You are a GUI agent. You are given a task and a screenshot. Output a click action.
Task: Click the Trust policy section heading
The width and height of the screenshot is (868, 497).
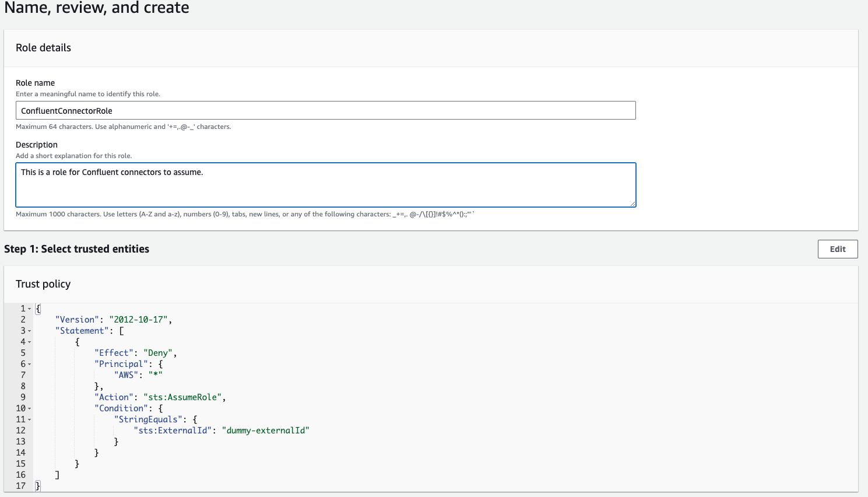pyautogui.click(x=43, y=284)
